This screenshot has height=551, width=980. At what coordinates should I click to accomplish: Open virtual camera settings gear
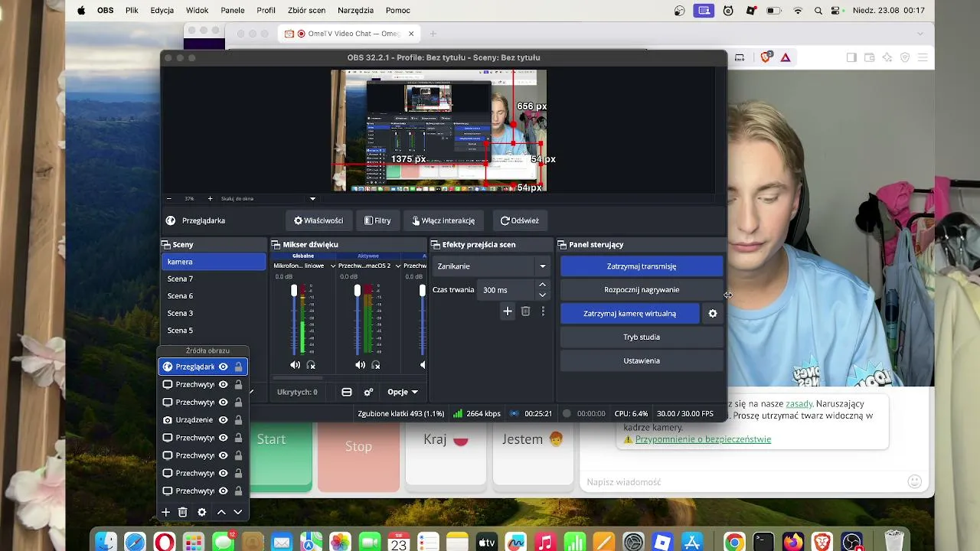(x=713, y=313)
